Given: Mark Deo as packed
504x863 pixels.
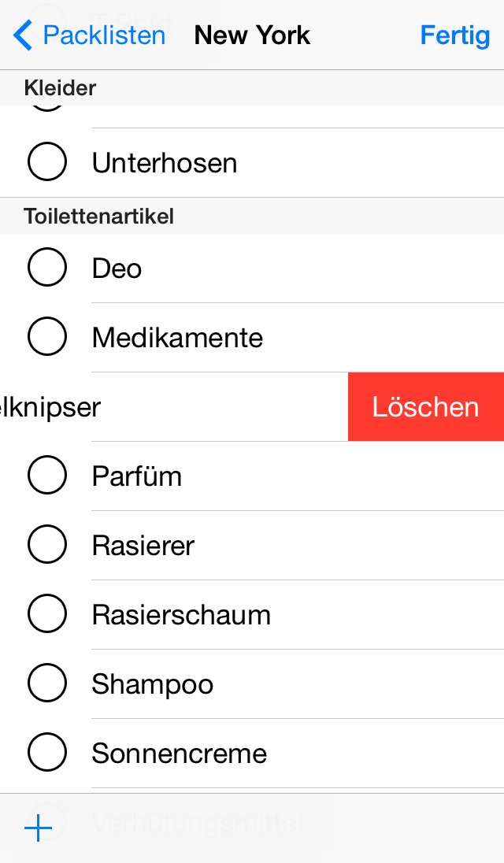Looking at the screenshot, I should 47,269.
